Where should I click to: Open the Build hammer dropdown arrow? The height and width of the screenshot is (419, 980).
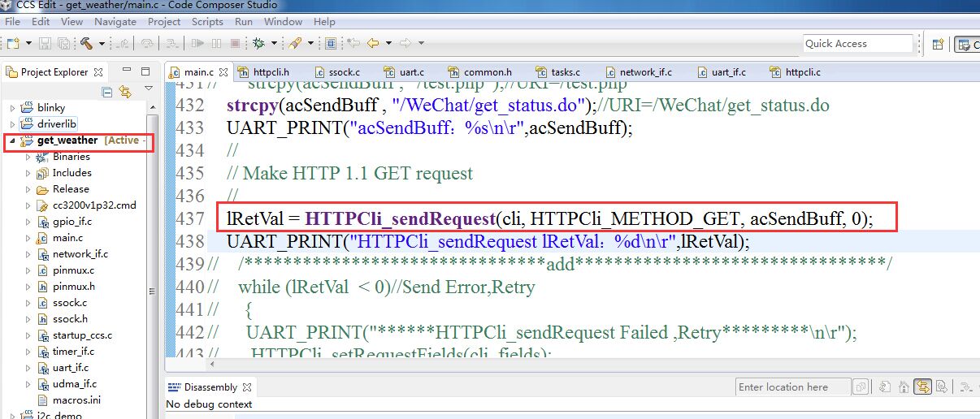pyautogui.click(x=102, y=43)
